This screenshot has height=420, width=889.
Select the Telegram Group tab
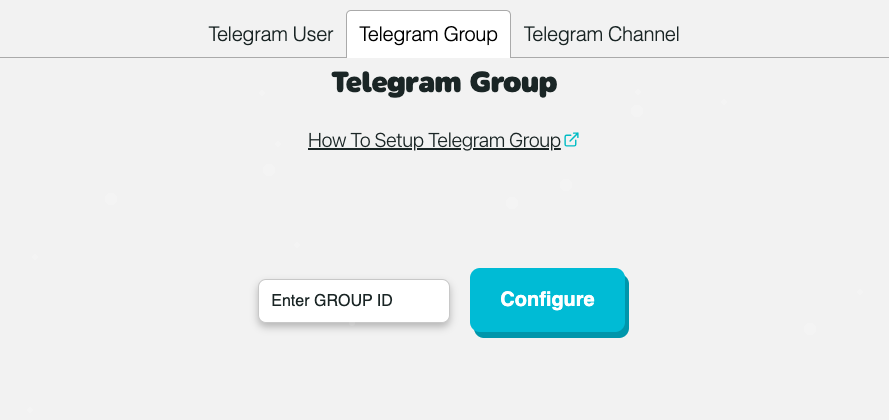tap(428, 34)
